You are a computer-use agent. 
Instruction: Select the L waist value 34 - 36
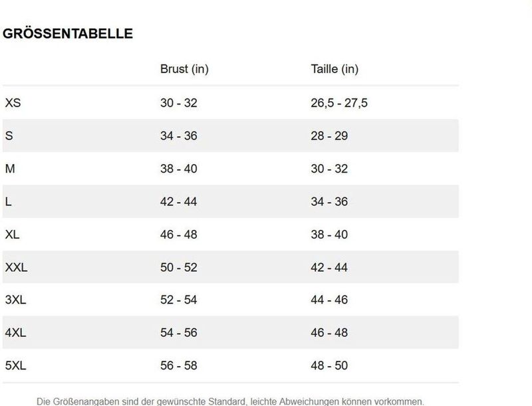[329, 201]
